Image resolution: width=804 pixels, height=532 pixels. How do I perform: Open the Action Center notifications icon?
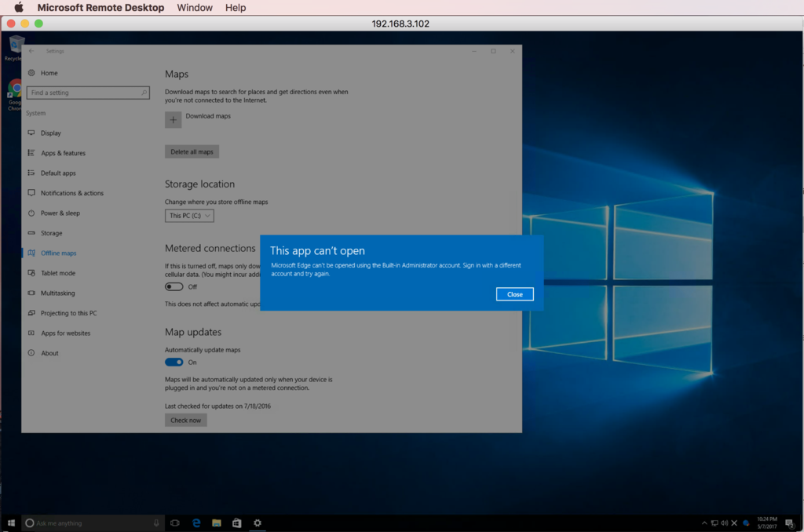[x=790, y=523]
